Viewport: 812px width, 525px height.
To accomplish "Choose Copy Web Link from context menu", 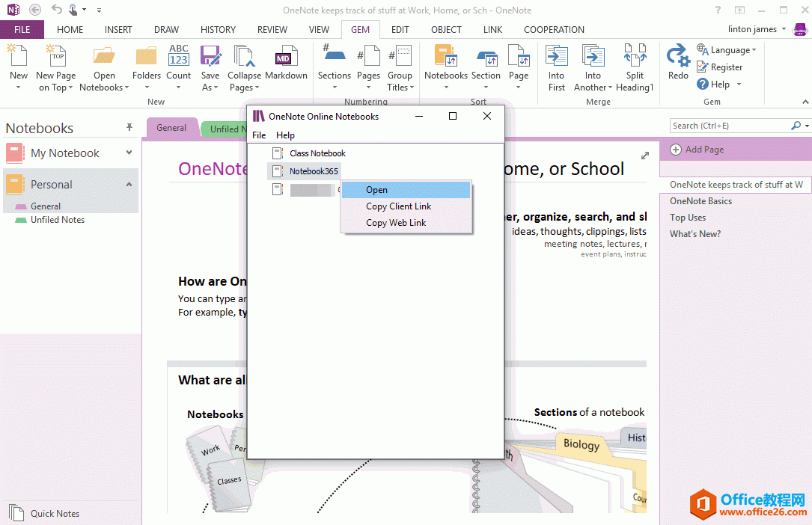I will [x=396, y=223].
